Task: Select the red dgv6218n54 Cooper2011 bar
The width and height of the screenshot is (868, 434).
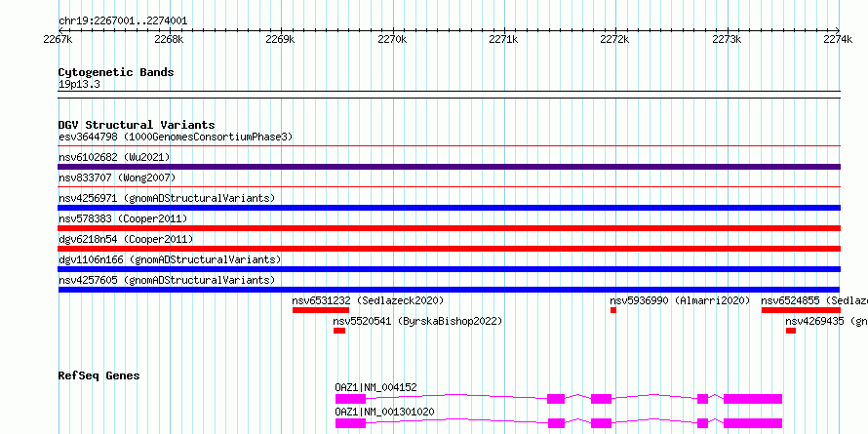Action: click(x=449, y=249)
